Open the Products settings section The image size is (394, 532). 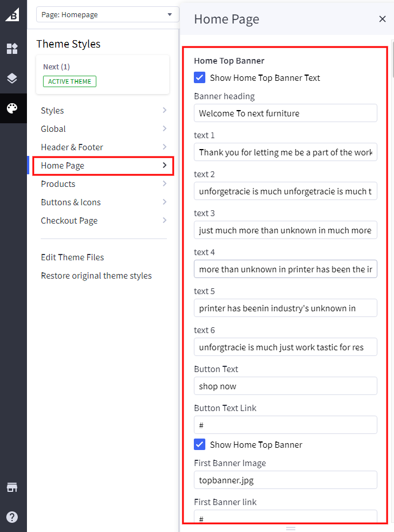(103, 184)
